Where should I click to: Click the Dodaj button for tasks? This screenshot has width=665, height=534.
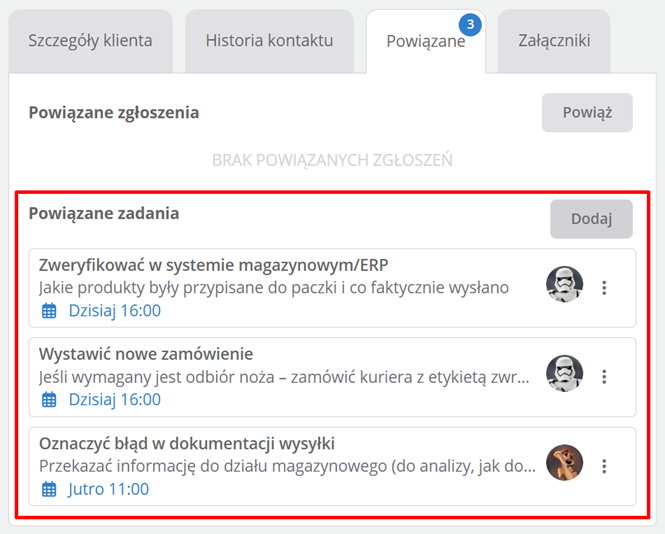point(591,219)
